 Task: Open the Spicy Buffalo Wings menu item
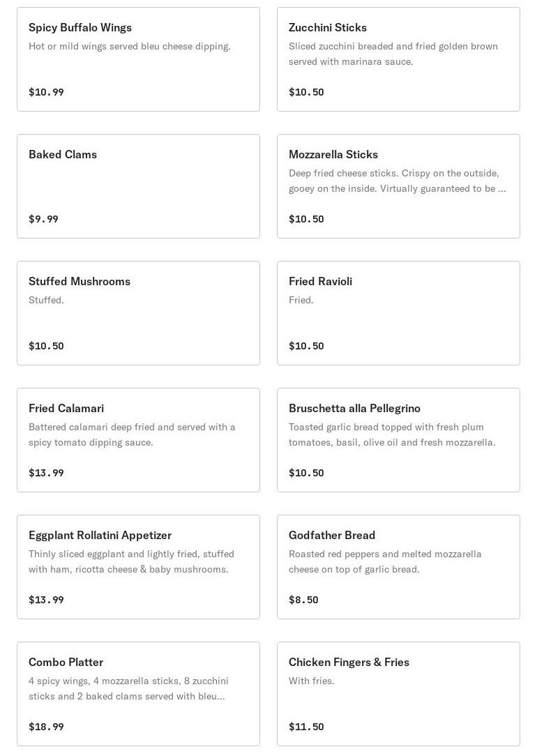coord(138,59)
